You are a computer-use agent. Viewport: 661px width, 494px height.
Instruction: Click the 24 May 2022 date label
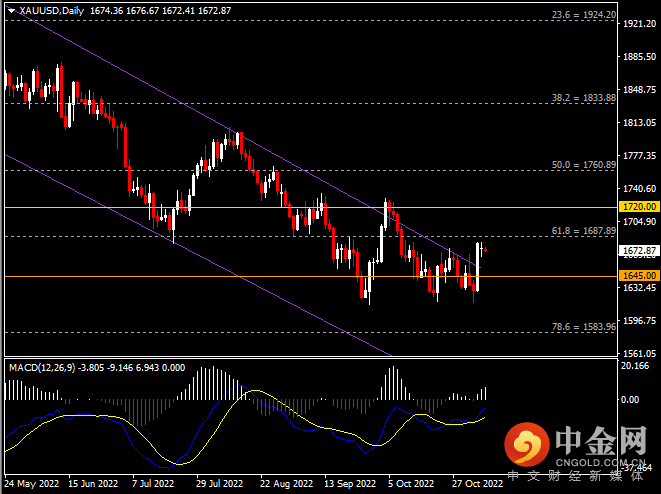(x=32, y=483)
